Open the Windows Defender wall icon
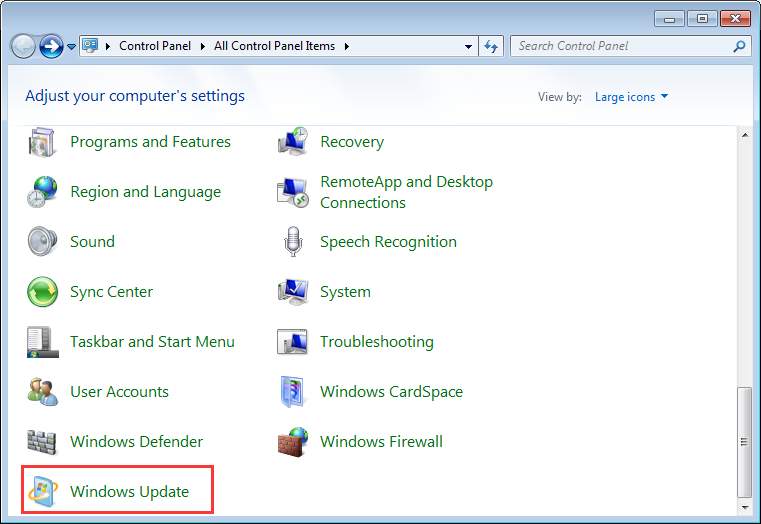 42,442
